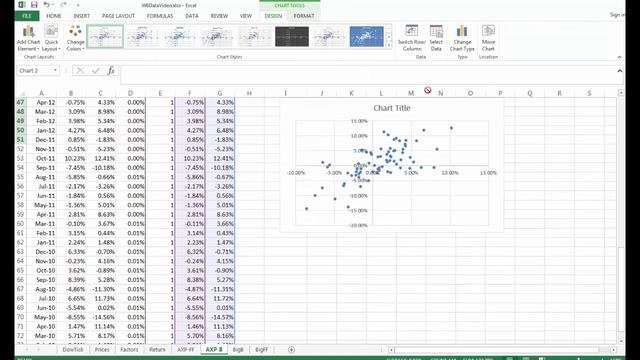Click horizontal scrollbar left arrow

pyautogui.click(x=391, y=350)
